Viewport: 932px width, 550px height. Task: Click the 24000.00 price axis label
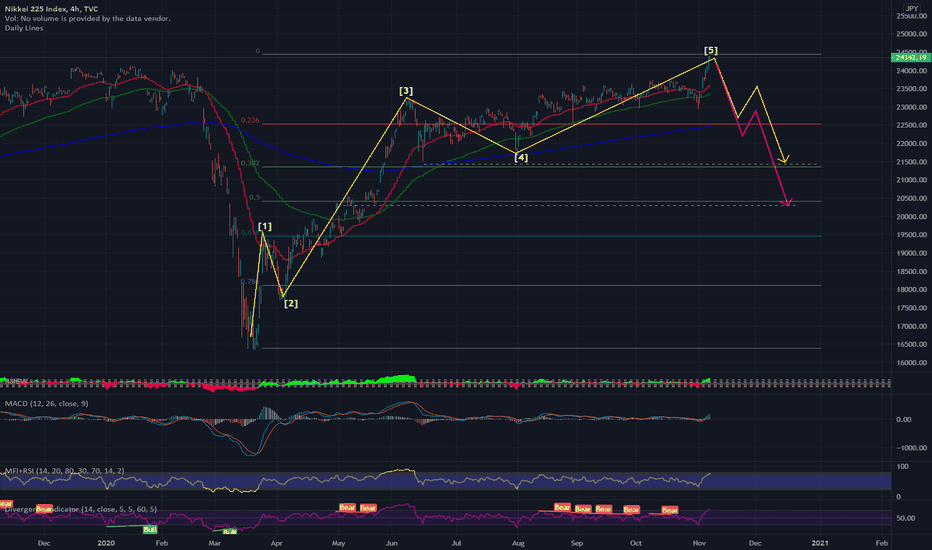[912, 71]
